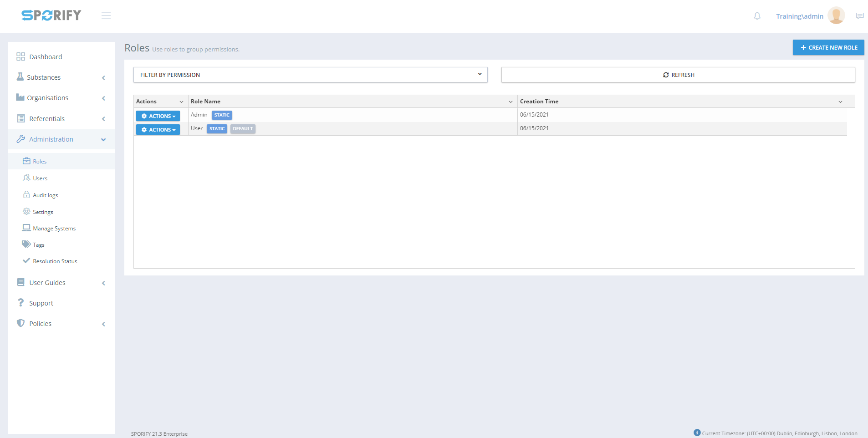Viewport: 868px width, 438px height.
Task: Go to Manage Systems
Action: pyautogui.click(x=54, y=229)
